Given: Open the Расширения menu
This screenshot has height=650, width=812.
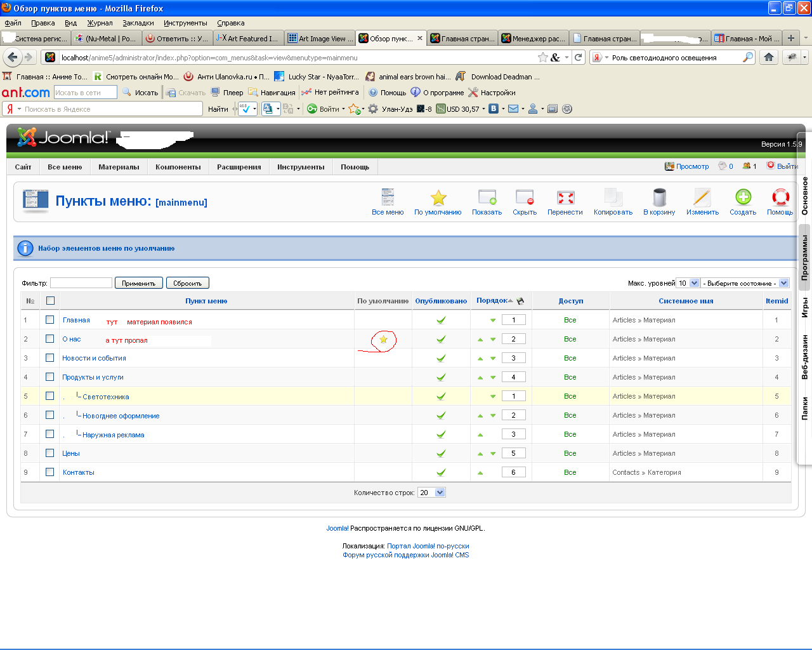Looking at the screenshot, I should (x=239, y=167).
